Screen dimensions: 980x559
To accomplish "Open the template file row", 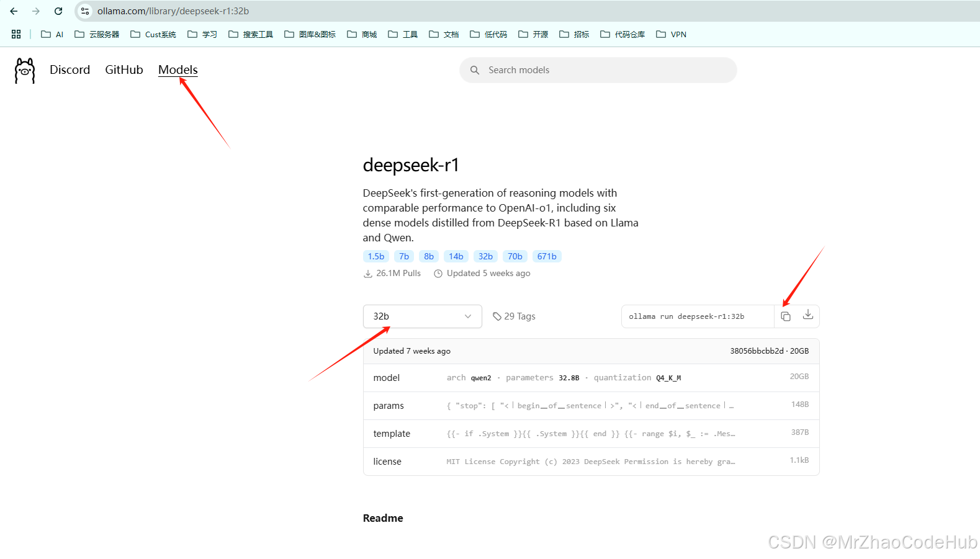I will coord(591,434).
